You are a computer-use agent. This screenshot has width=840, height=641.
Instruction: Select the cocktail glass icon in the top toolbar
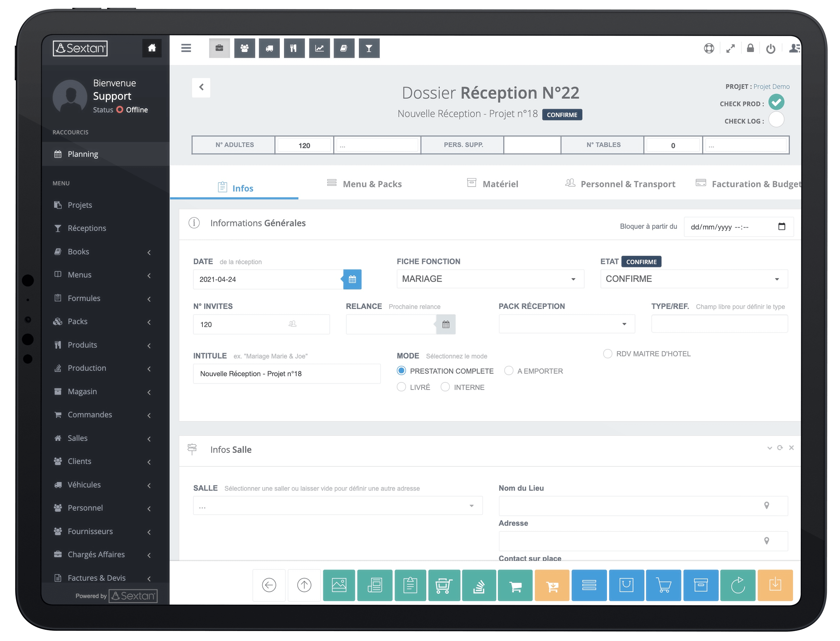pos(369,48)
